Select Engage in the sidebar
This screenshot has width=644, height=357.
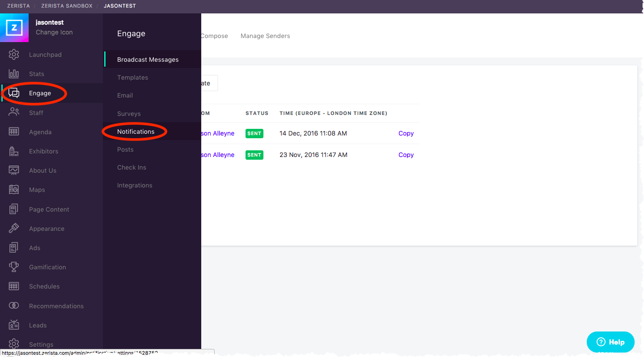coord(40,93)
